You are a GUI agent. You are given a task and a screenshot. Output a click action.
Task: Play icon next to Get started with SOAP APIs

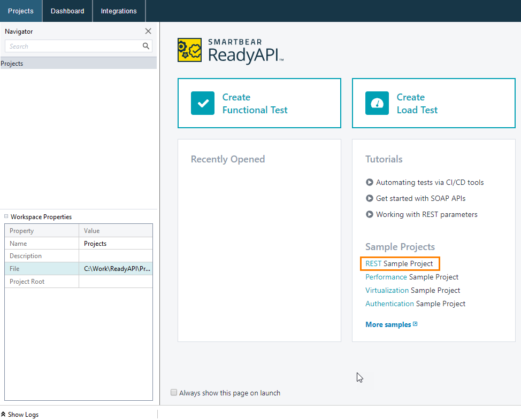(370, 198)
